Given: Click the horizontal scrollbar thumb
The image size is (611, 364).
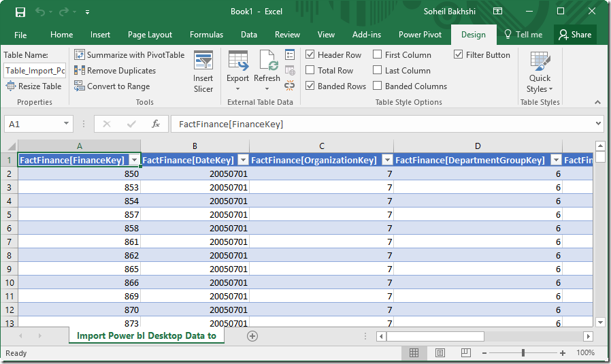Looking at the screenshot, I should (x=435, y=336).
